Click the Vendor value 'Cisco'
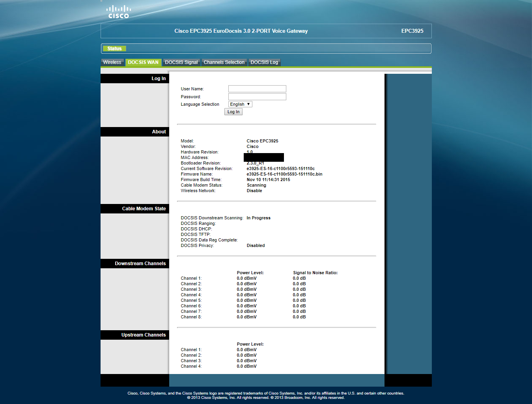 coord(252,146)
